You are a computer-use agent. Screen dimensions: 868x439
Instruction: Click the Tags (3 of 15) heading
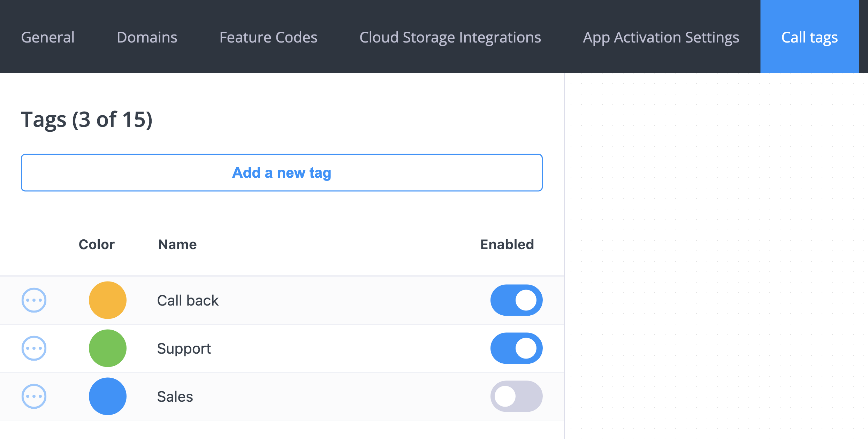coord(87,120)
